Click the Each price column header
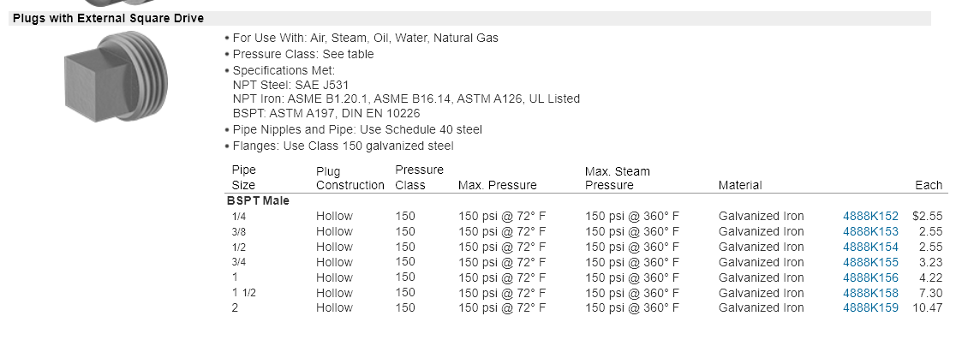Viewport: 980px width, 340px height. pos(929,185)
